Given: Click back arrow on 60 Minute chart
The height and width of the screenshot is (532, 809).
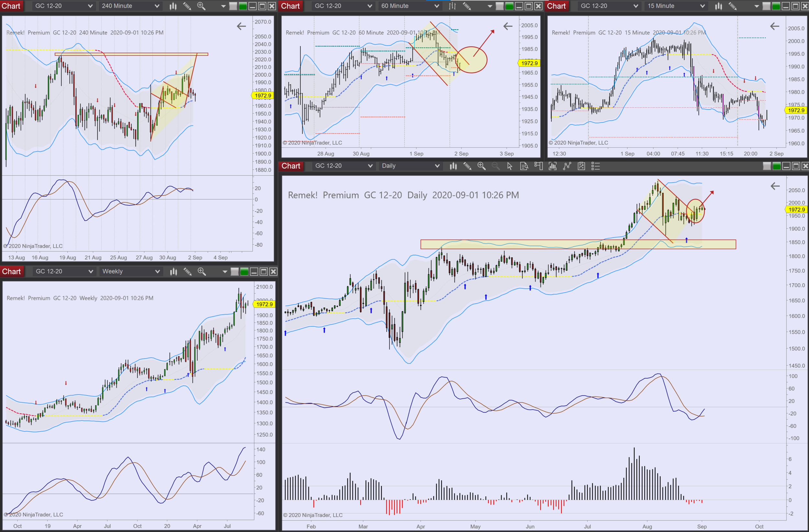Looking at the screenshot, I should tap(507, 26).
